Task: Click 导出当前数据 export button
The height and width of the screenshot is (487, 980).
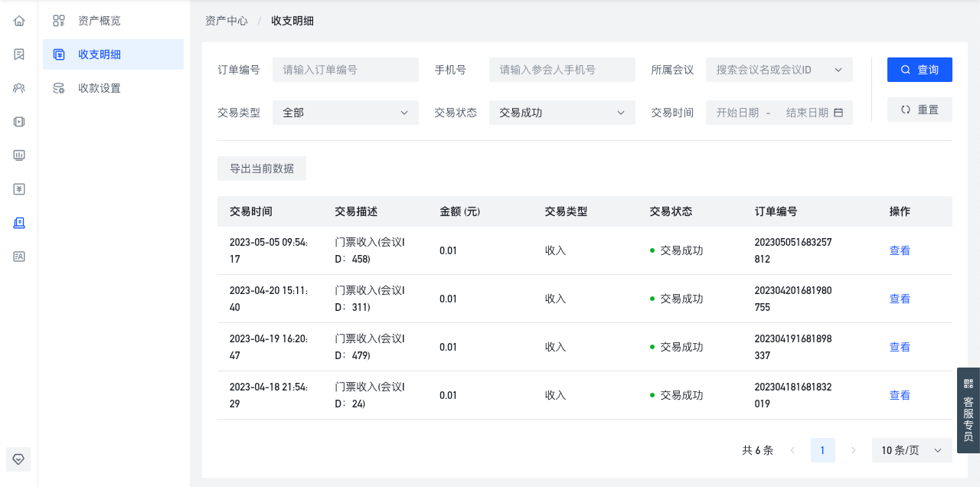Action: [262, 168]
